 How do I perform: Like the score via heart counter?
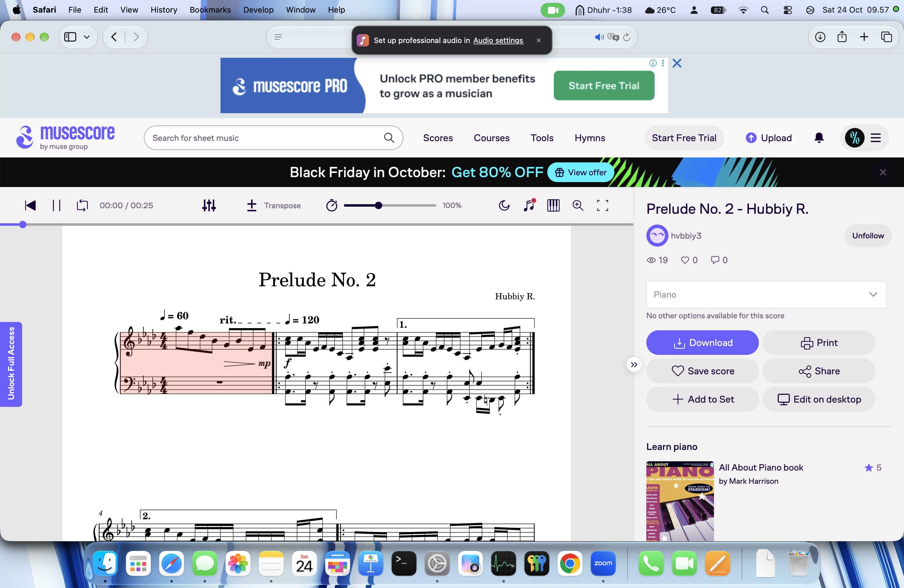pyautogui.click(x=689, y=260)
